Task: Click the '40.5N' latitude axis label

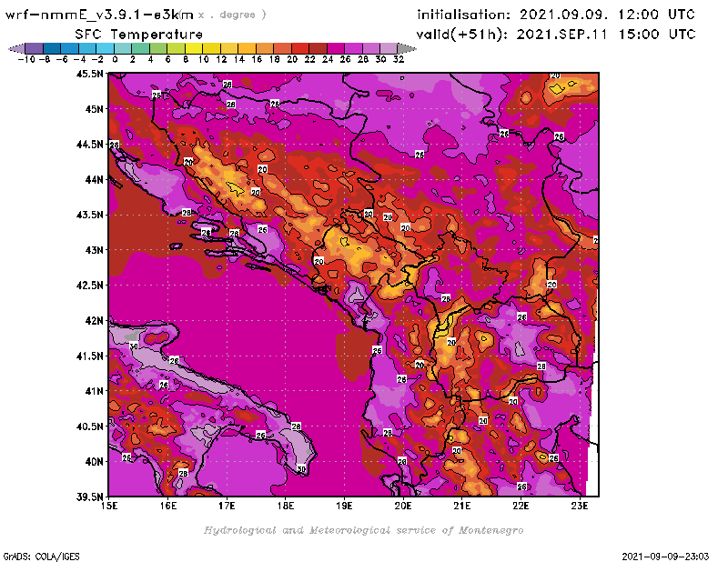Action: (89, 427)
